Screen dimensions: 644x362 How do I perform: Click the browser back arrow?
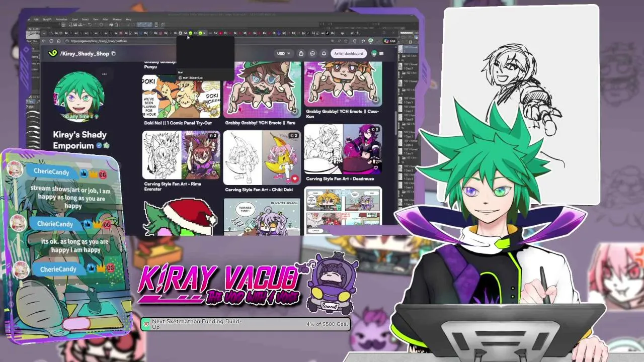click(x=44, y=41)
